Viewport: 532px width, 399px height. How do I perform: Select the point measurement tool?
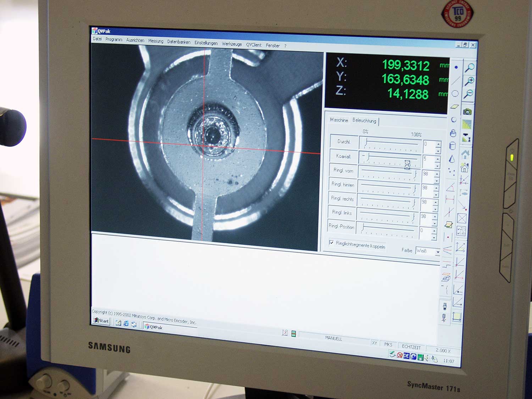click(x=456, y=67)
